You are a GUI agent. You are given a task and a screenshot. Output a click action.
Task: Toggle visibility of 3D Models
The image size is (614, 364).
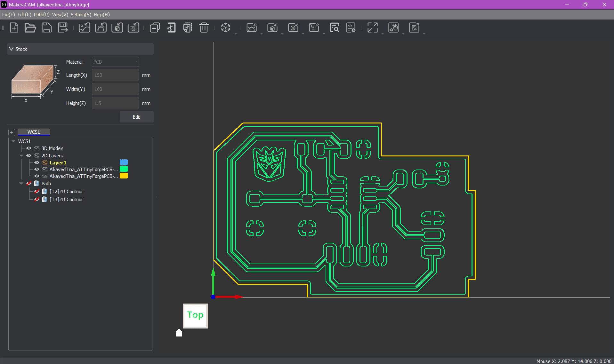pos(29,148)
